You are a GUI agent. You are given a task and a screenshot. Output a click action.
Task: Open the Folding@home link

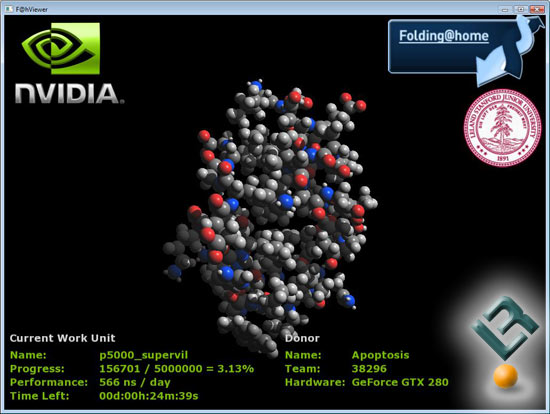(x=444, y=36)
